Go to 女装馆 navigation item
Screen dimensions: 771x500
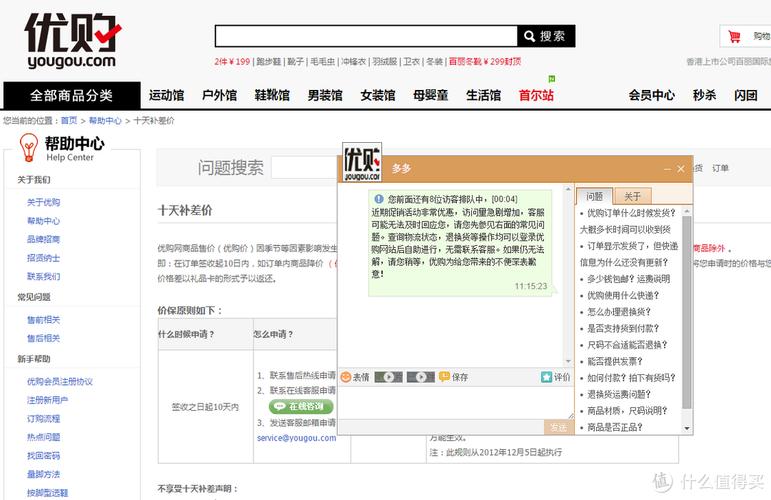tap(378, 95)
